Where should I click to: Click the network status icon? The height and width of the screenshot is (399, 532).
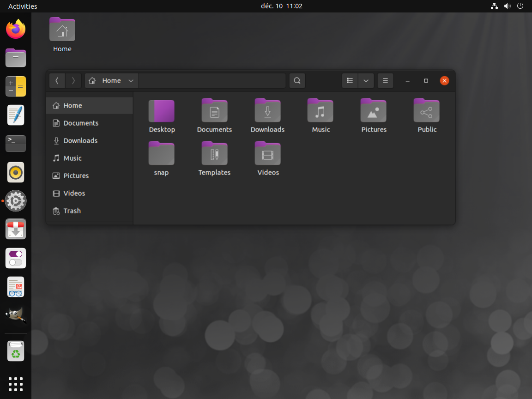point(494,6)
